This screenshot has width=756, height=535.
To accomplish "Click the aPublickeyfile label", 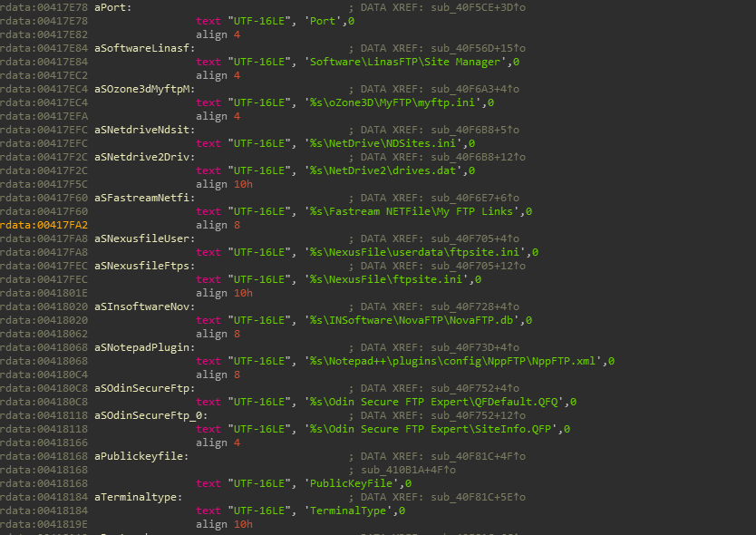I will coord(141,456).
